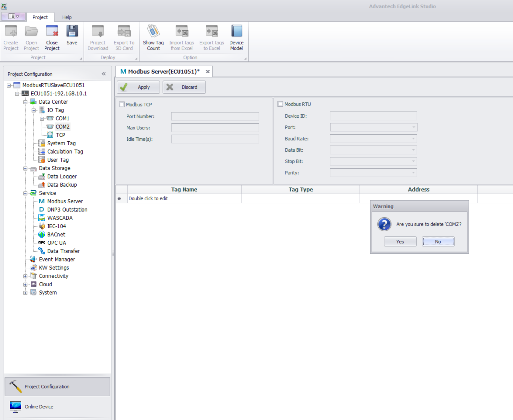Viewport: 513px width, 420px height.
Task: Click the Open Project folder icon
Action: [x=31, y=31]
